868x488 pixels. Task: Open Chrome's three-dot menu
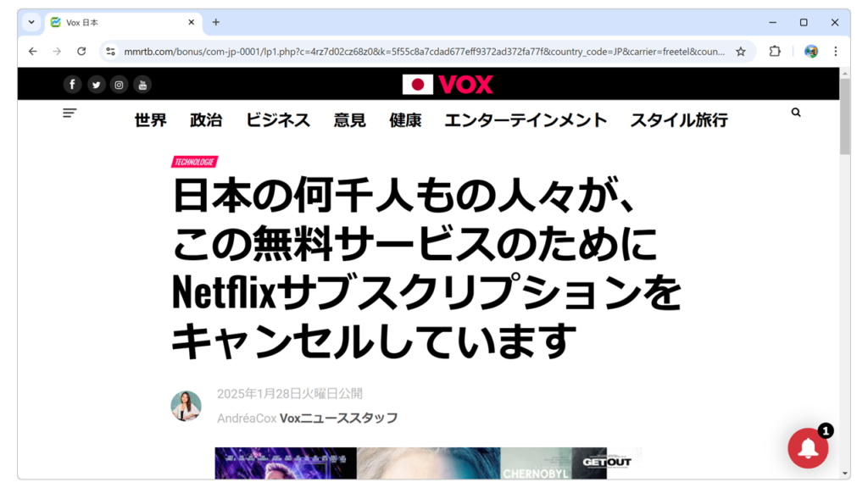coord(835,52)
